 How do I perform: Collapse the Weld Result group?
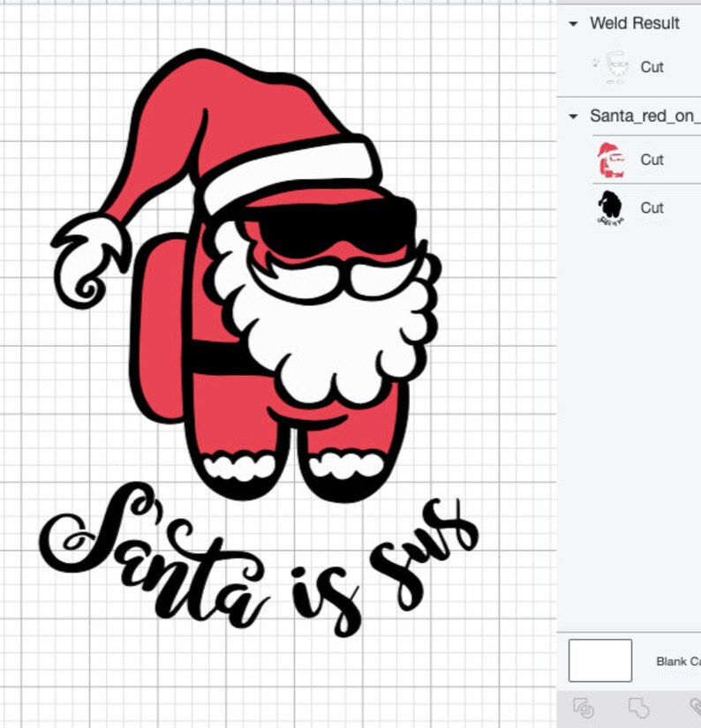coord(573,24)
